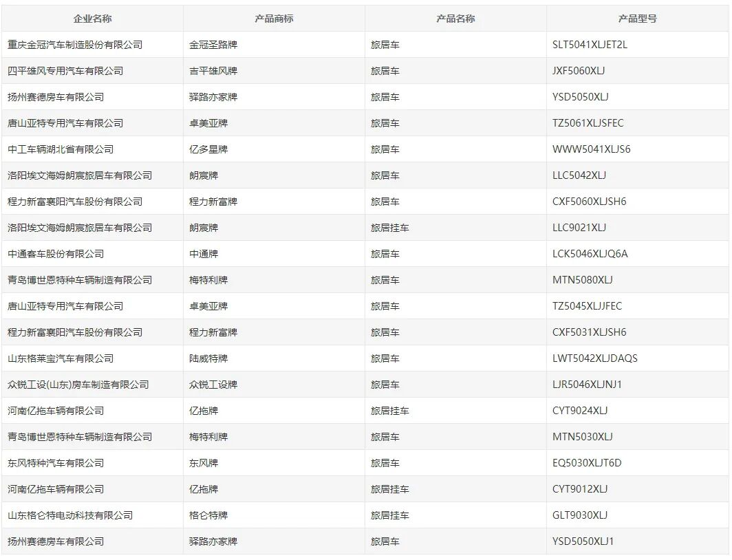
Task: Click 旅居挂车 in the CYT9024XLJ row
Action: click(390, 411)
